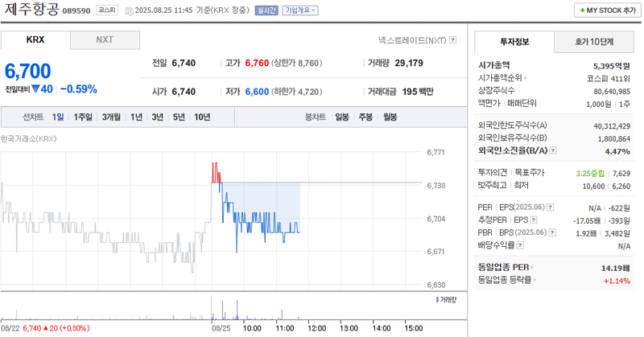
Task: Open the 호가10단계 tab
Action: tap(594, 42)
